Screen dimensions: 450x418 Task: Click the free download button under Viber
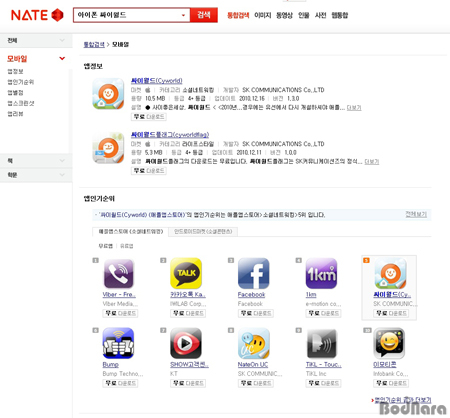coord(120,313)
